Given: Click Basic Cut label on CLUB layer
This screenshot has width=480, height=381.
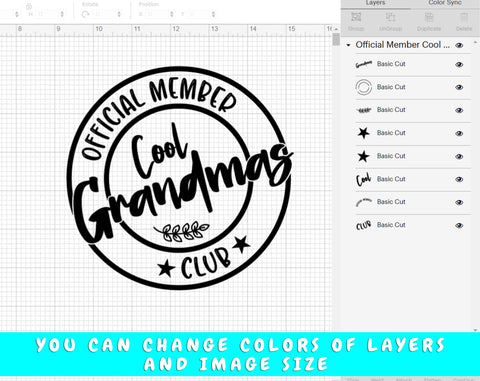Looking at the screenshot, I should (x=391, y=225).
